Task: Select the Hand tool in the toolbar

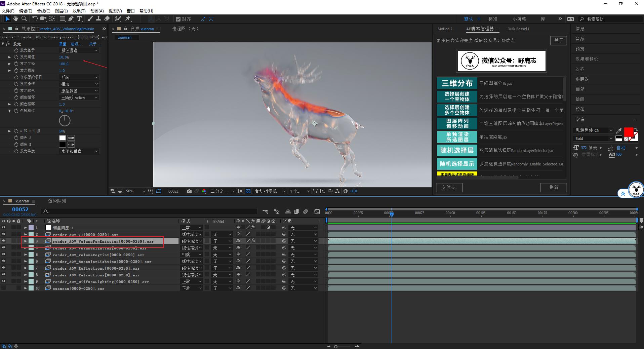Action: (x=15, y=19)
